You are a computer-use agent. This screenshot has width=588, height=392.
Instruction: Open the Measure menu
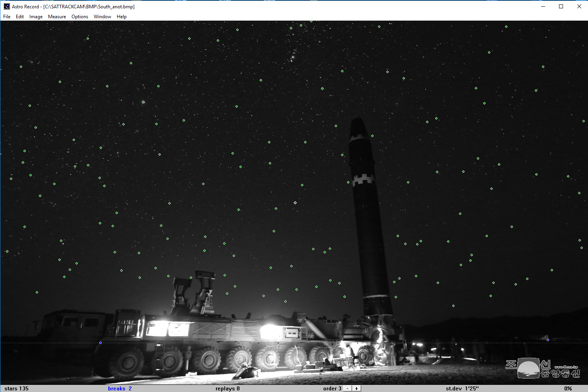tap(57, 17)
